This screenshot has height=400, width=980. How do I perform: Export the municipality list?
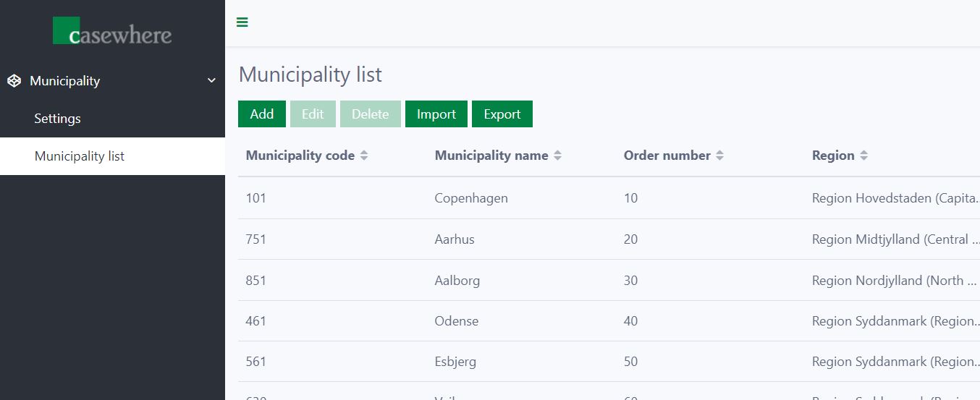[x=502, y=114]
